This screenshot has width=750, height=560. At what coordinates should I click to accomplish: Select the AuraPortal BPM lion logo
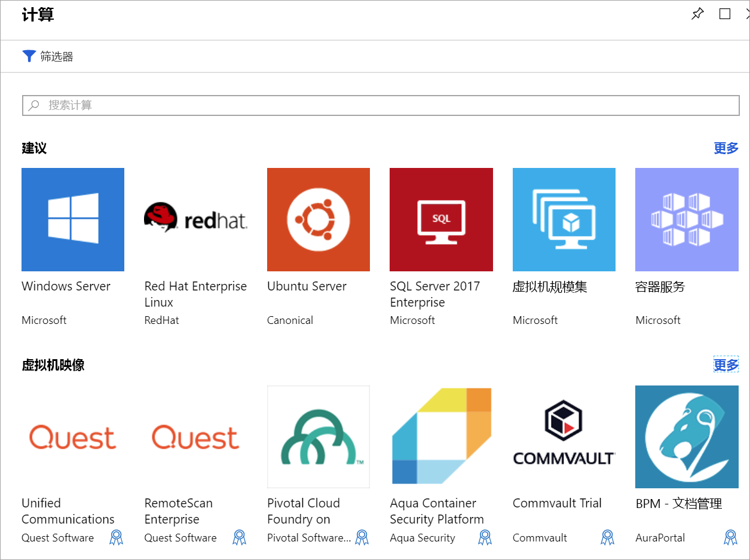coord(687,437)
